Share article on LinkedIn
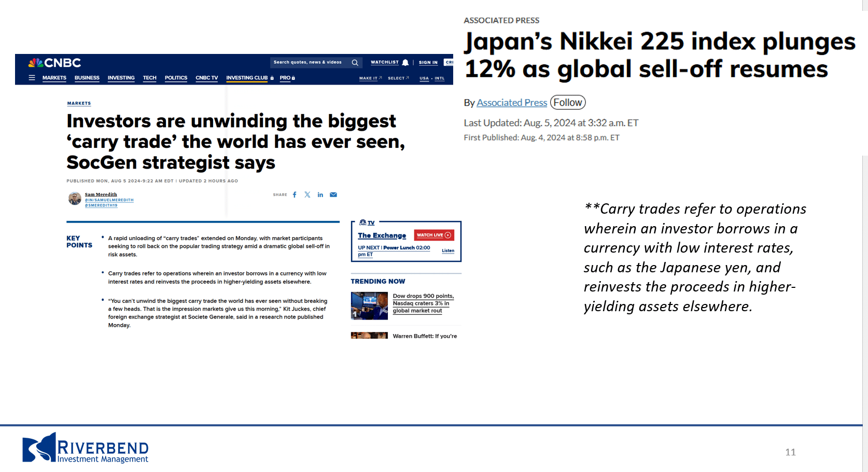868x472 pixels. (320, 195)
